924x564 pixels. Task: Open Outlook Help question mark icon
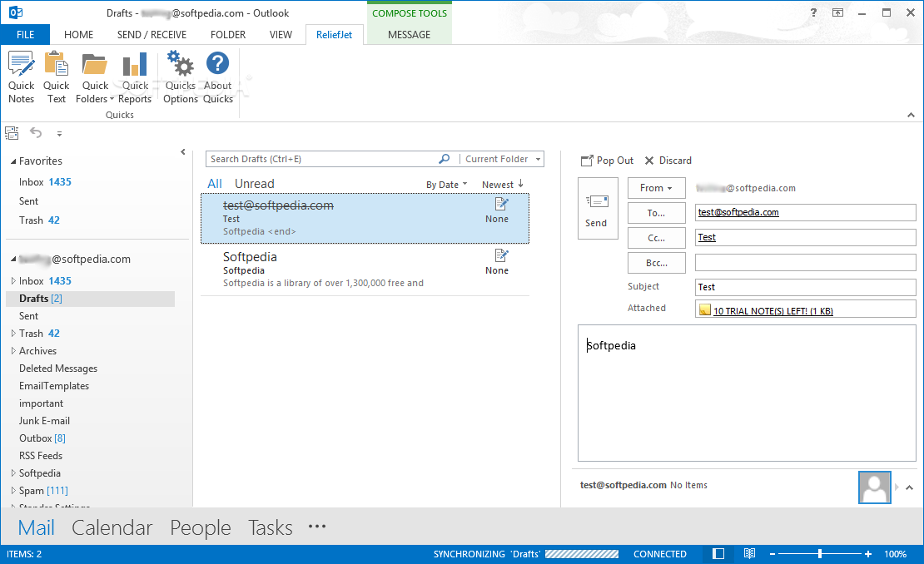(813, 12)
